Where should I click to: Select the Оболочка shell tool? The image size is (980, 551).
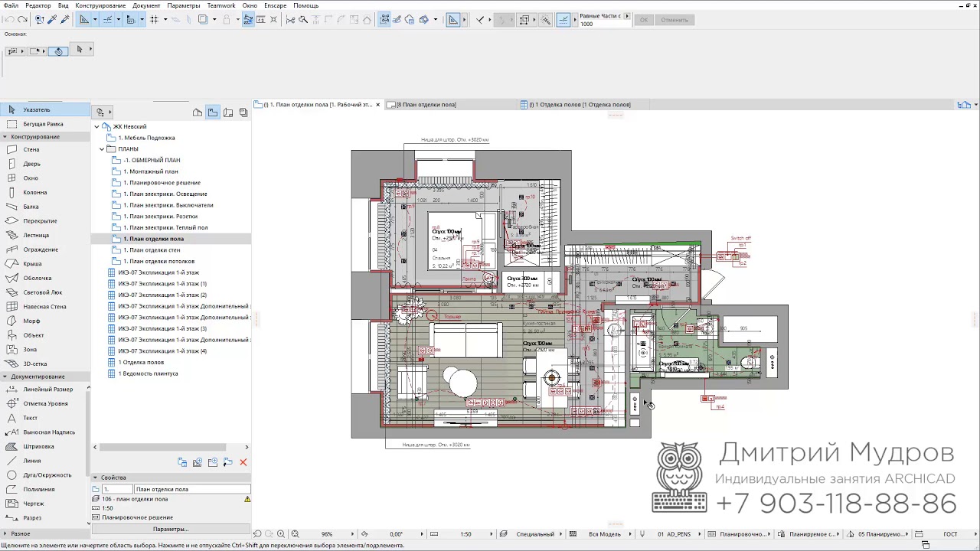click(44, 278)
